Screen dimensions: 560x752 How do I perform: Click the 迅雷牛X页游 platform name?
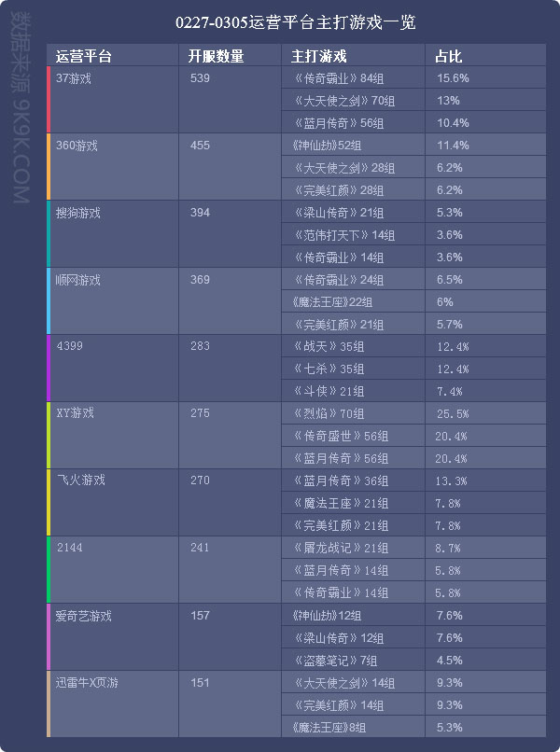pos(87,683)
